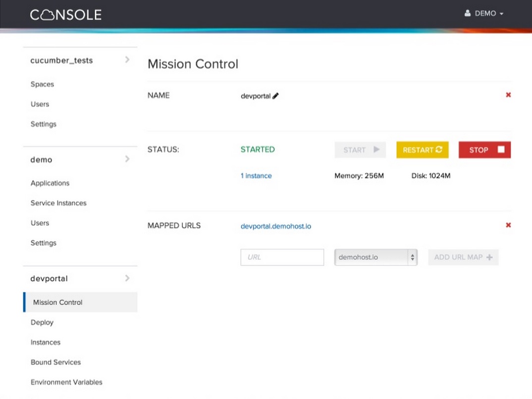Open Spaces under cucumber_tests

[42, 84]
